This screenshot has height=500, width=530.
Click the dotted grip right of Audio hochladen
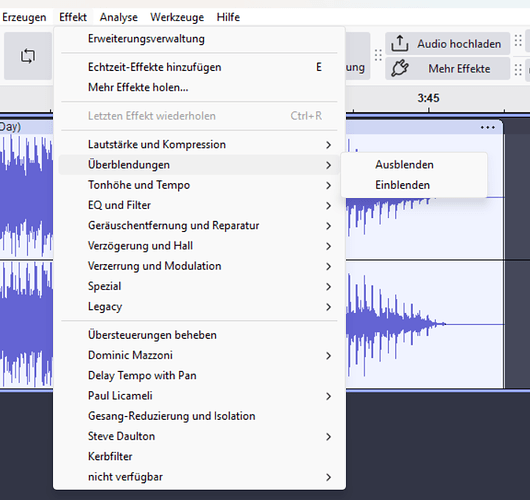518,41
